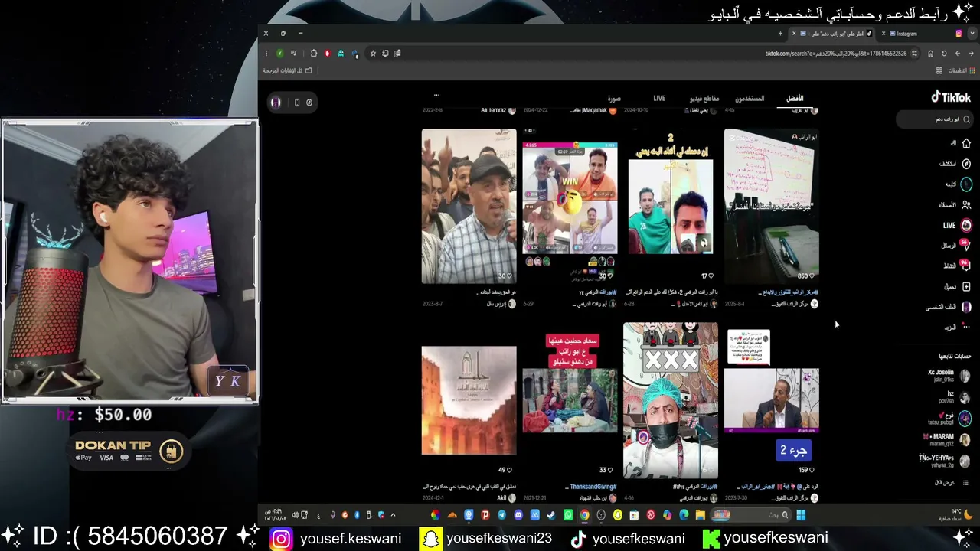Click the browser home button

930,54
